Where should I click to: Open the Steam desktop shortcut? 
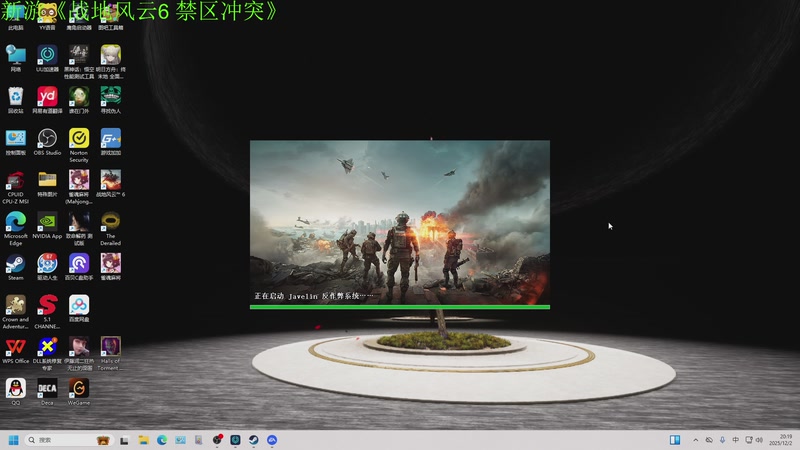pos(16,267)
